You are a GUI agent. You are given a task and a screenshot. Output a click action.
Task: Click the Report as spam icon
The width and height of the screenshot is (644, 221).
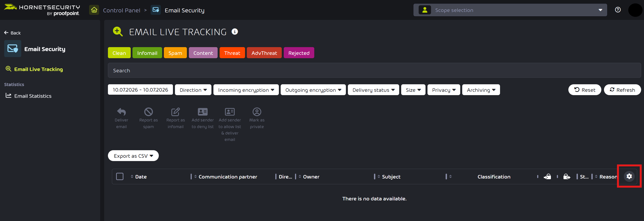coord(148,112)
